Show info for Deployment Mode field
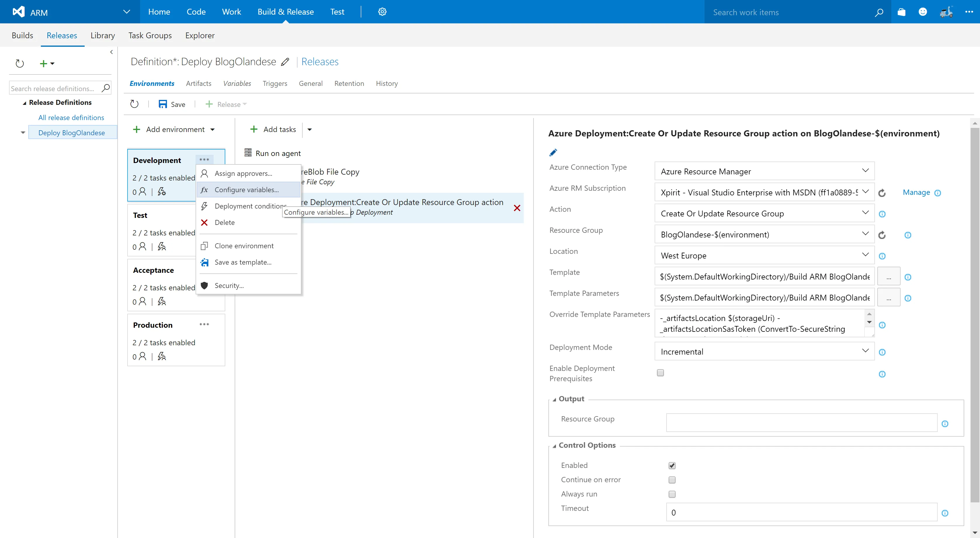980x538 pixels. click(882, 352)
